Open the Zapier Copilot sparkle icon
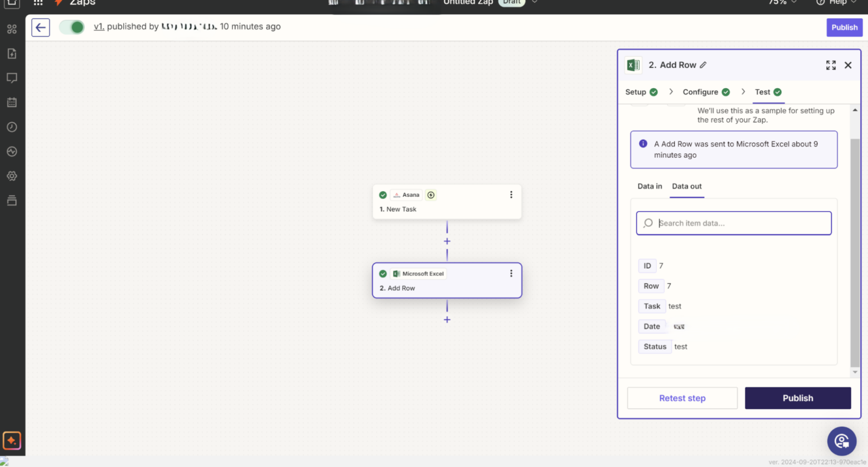Viewport: 868px width, 467px height. [12, 440]
